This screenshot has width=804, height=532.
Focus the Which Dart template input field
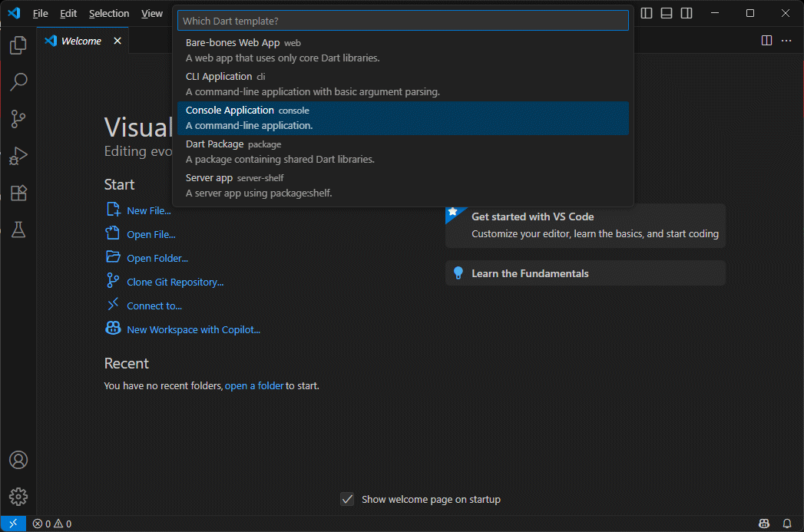coord(402,21)
